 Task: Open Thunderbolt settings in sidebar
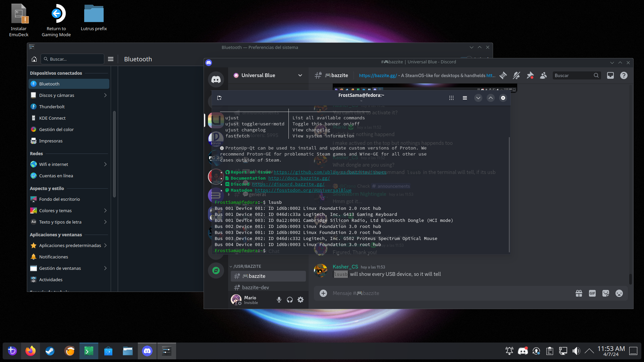[52, 107]
